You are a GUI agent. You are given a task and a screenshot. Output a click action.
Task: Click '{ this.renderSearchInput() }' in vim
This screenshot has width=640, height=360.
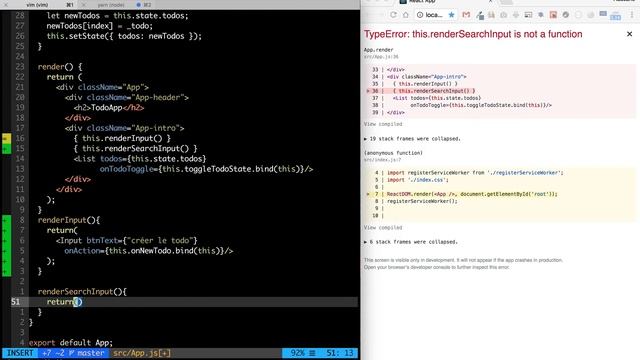[136, 149]
